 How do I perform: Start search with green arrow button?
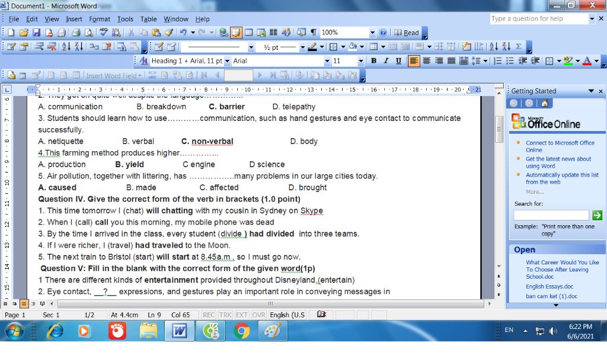[597, 215]
